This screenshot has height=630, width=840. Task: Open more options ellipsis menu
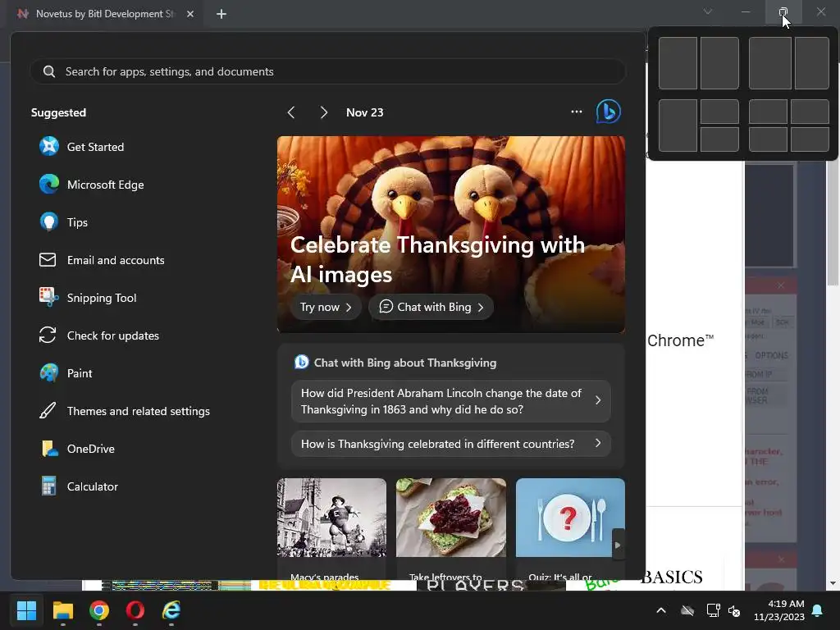point(577,112)
